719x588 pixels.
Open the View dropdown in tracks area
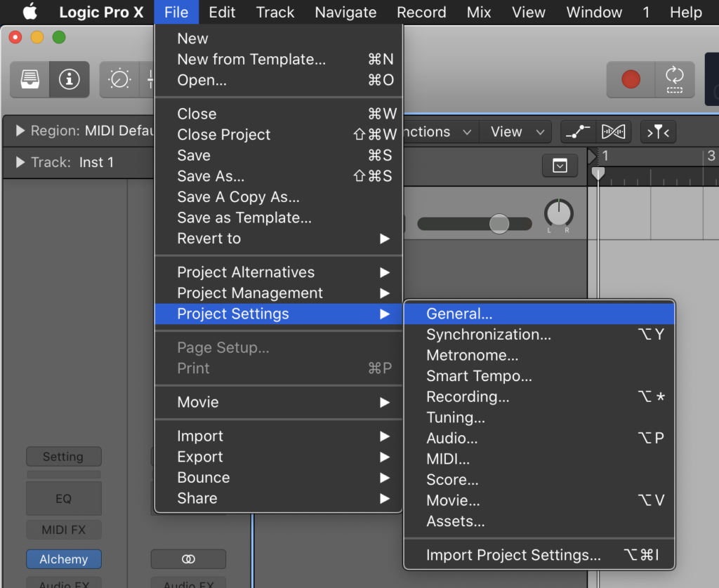(517, 132)
